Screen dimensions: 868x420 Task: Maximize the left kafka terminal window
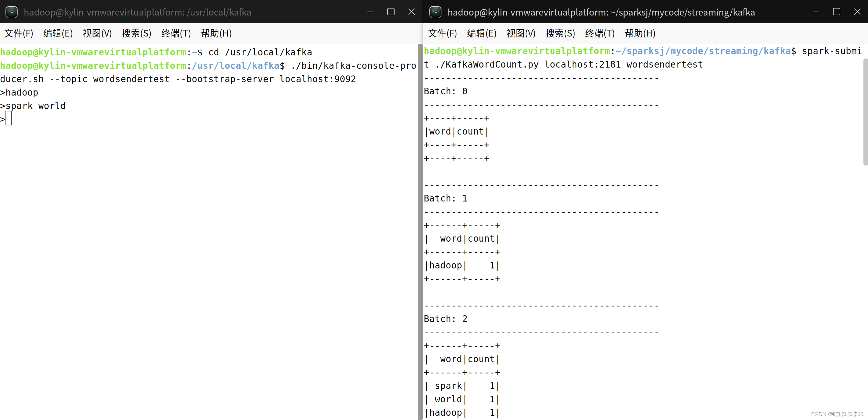point(391,12)
